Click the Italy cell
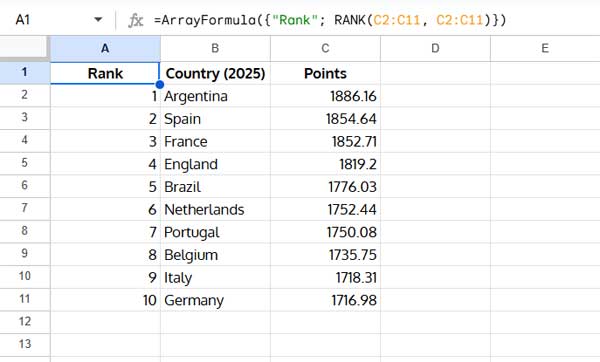Viewport: 600px width, 362px height. pyautogui.click(x=215, y=277)
